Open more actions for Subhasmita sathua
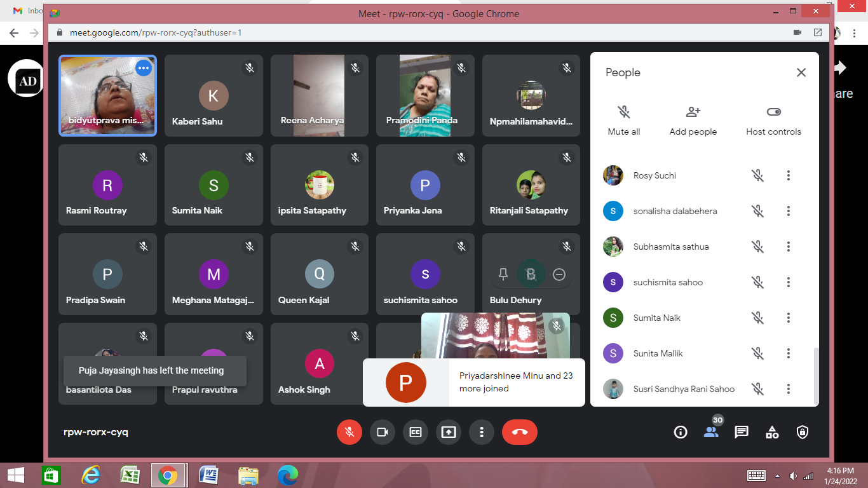 pyautogui.click(x=789, y=247)
